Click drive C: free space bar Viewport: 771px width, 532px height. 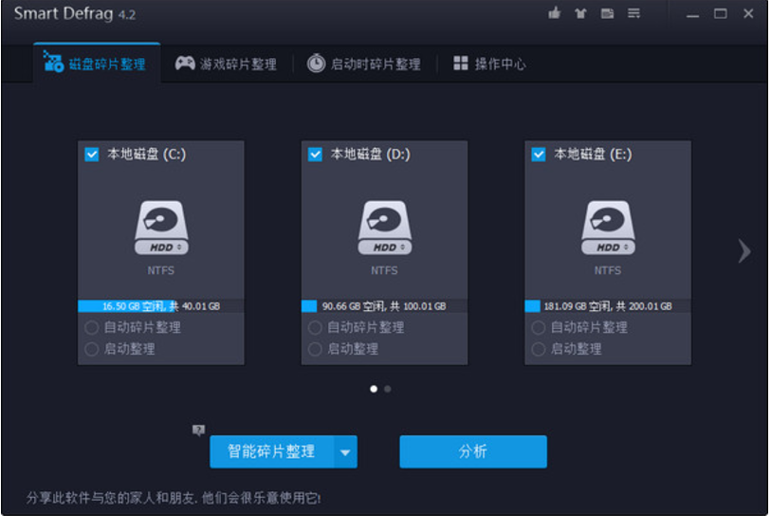tap(161, 306)
